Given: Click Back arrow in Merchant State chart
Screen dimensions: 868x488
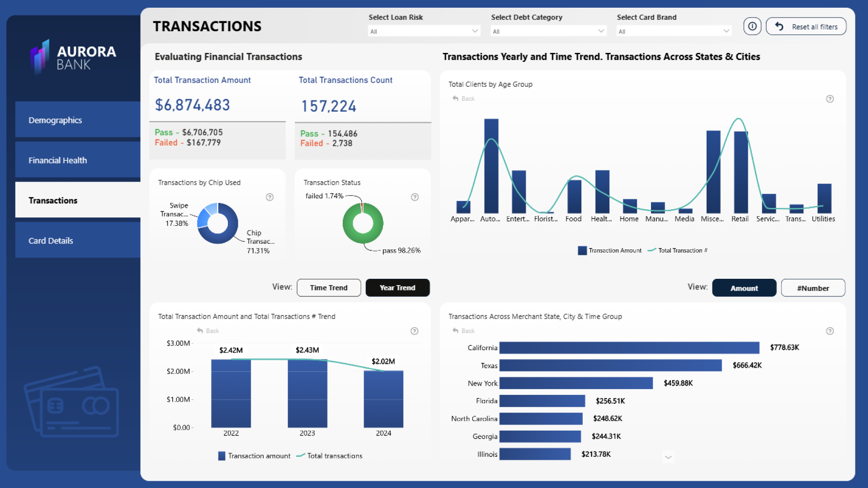Looking at the screenshot, I should [455, 331].
